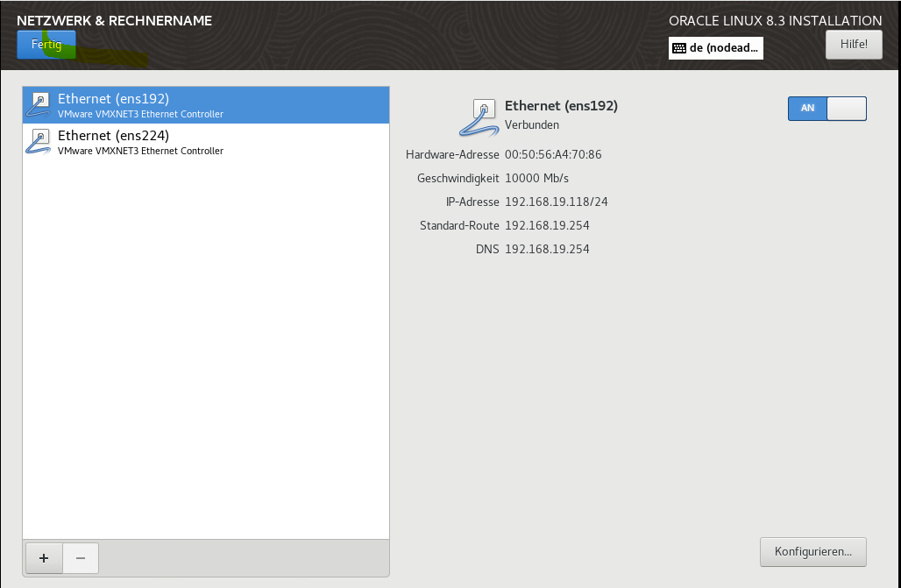Image resolution: width=901 pixels, height=588 pixels.
Task: Open Konfigurieren... for the selected interface
Action: tap(812, 552)
